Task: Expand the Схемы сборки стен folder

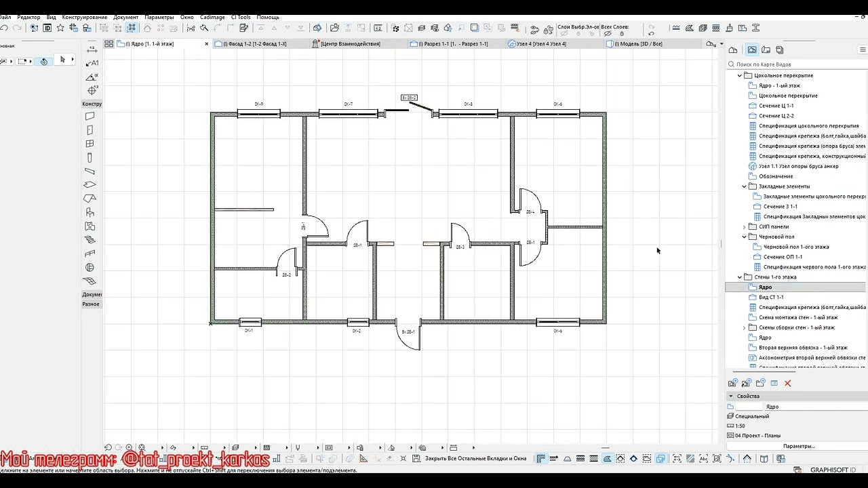Action: click(744, 327)
